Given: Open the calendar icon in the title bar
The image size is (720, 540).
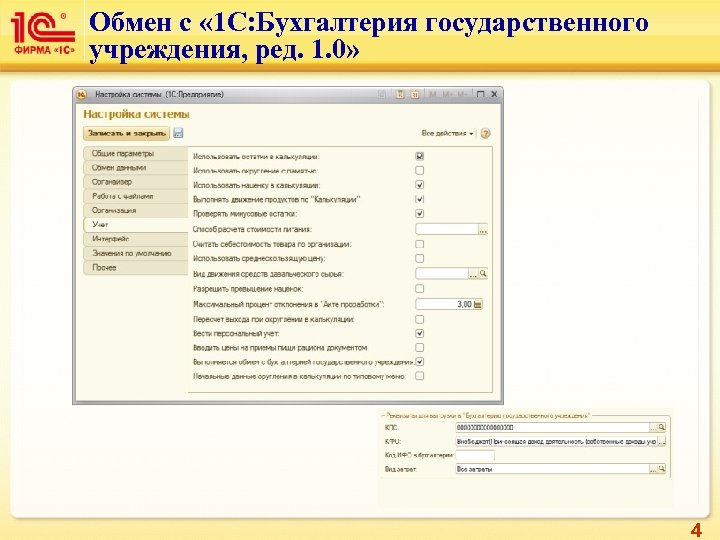Looking at the screenshot, I should coord(415,94).
